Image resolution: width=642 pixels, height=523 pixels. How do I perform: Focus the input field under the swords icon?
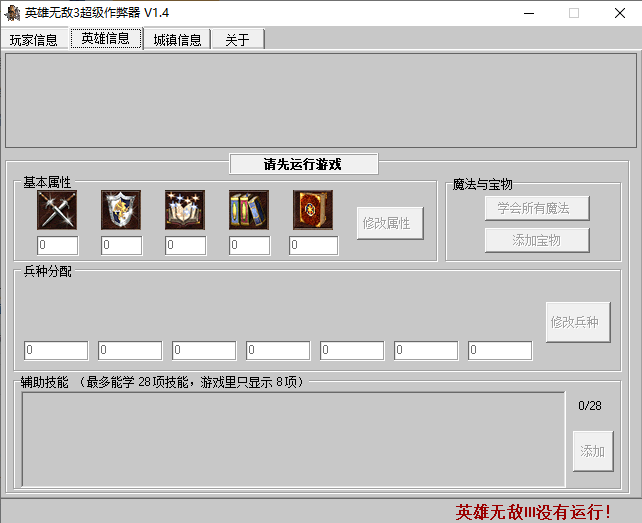click(x=57, y=245)
